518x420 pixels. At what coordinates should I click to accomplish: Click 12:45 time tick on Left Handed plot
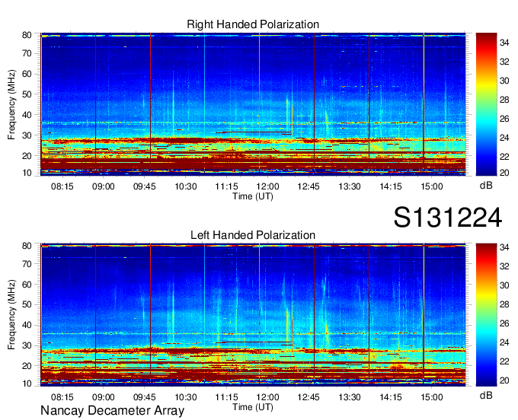click(x=309, y=397)
